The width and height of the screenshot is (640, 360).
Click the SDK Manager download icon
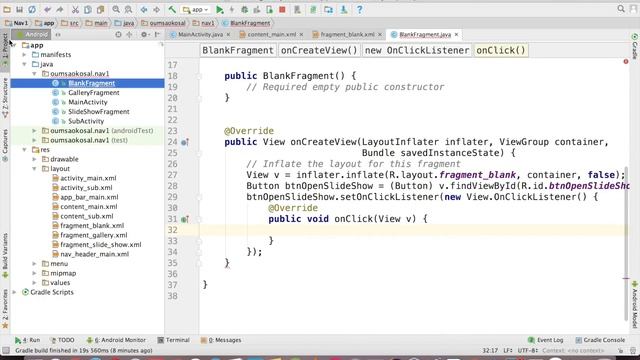click(344, 9)
